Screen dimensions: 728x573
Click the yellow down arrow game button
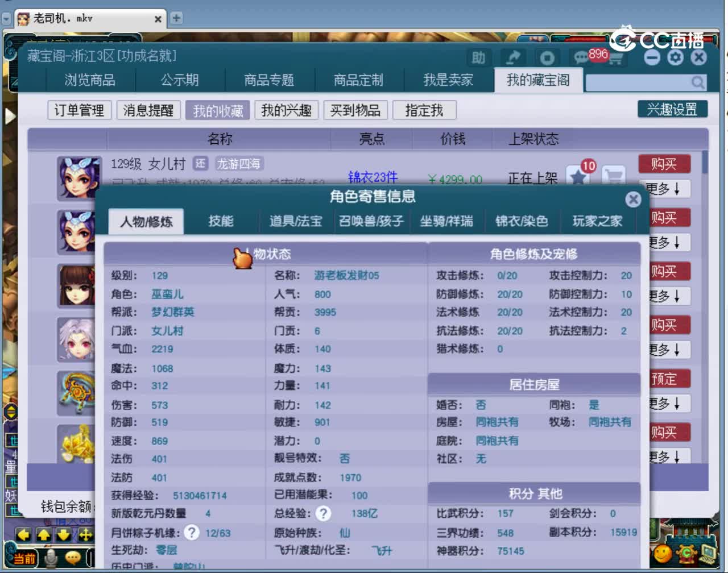click(x=64, y=535)
